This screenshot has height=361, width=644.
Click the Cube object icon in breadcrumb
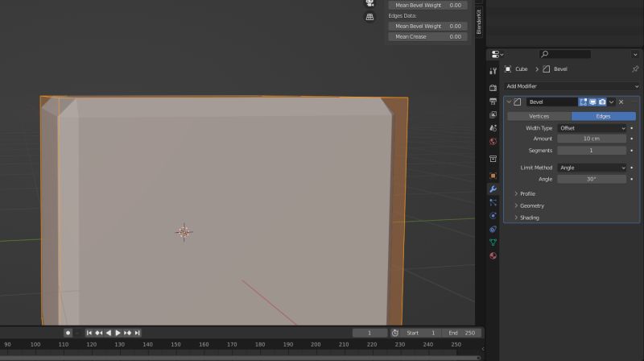click(x=508, y=69)
